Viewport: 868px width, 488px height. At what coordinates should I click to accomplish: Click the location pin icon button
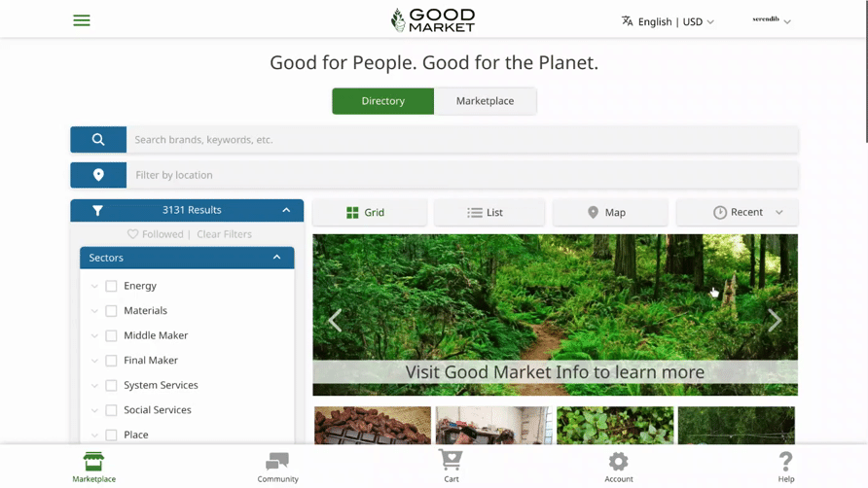pos(98,175)
